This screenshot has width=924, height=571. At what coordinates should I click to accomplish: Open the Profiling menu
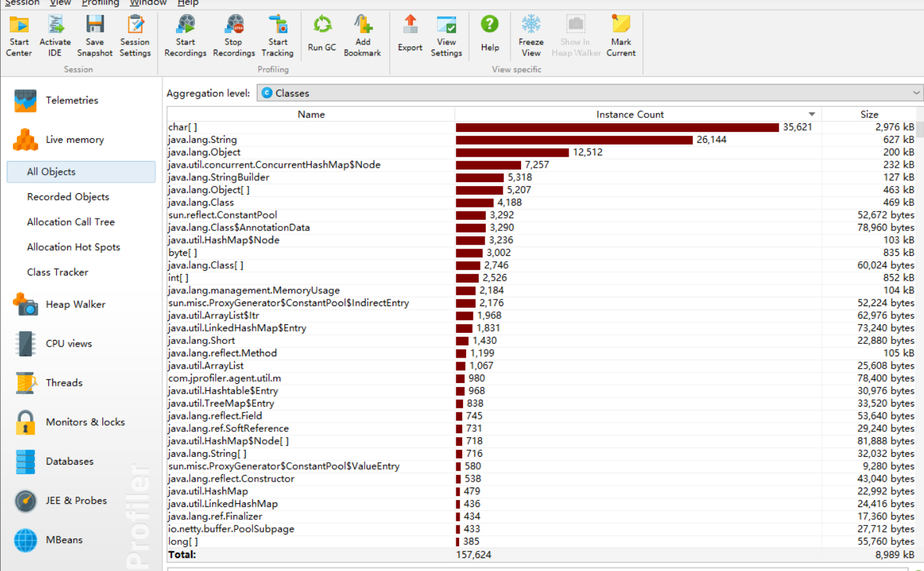[x=100, y=3]
